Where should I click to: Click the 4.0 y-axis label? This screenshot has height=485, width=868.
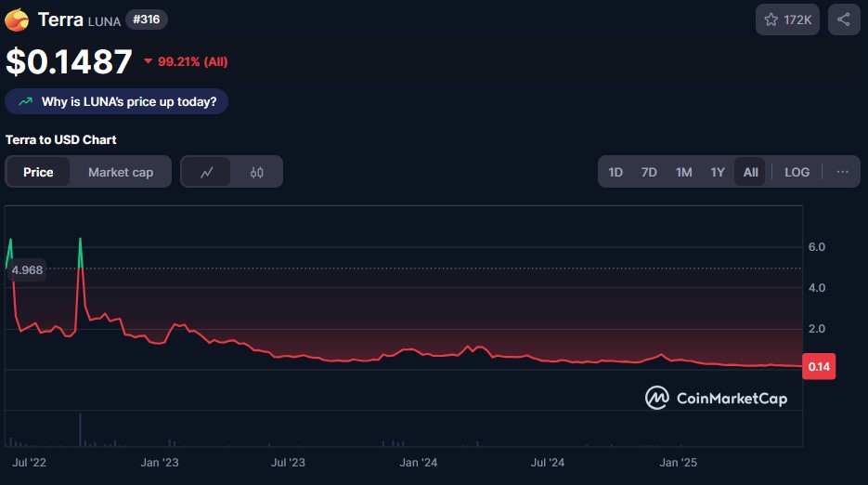[817, 288]
